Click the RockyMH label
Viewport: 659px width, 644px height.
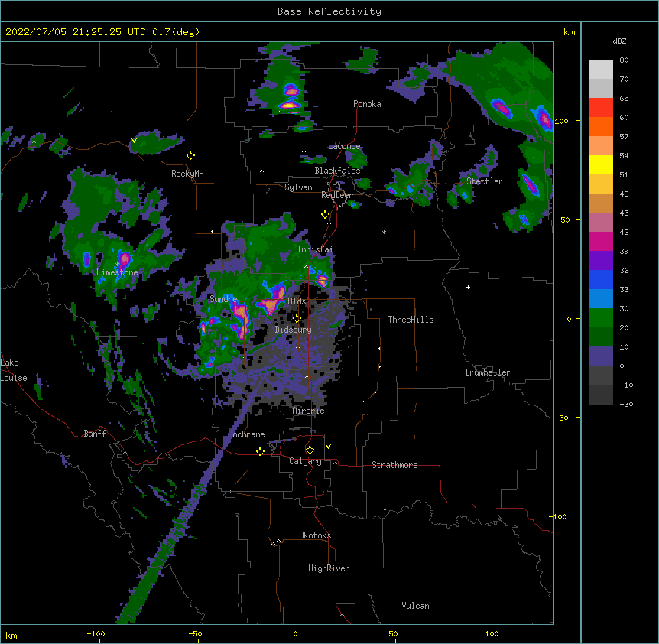[187, 174]
